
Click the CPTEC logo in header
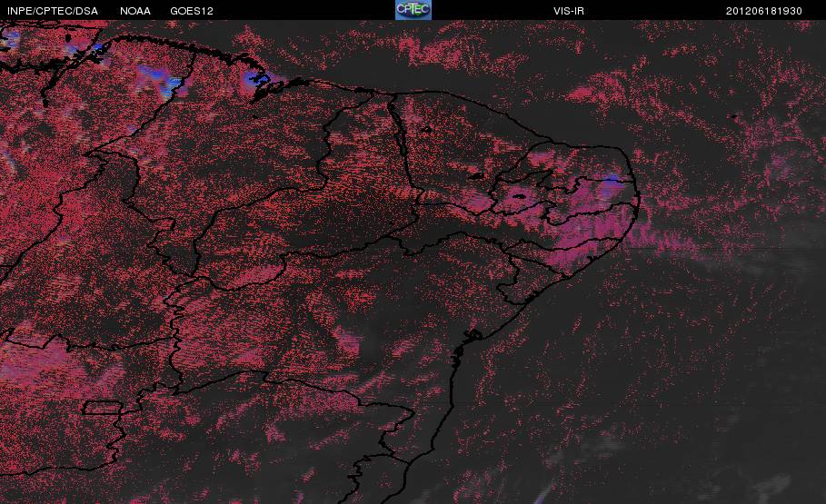pos(413,10)
